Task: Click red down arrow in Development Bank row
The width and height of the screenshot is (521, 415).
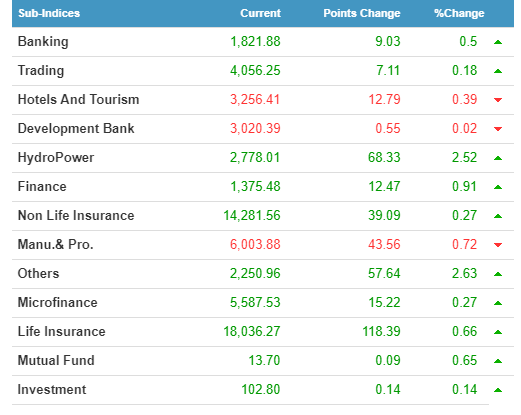Action: click(497, 129)
